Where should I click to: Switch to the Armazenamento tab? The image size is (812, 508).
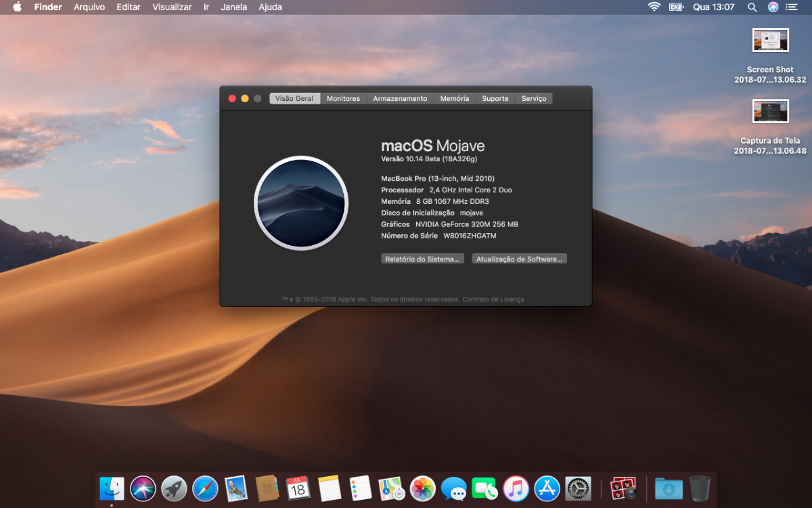pyautogui.click(x=400, y=98)
